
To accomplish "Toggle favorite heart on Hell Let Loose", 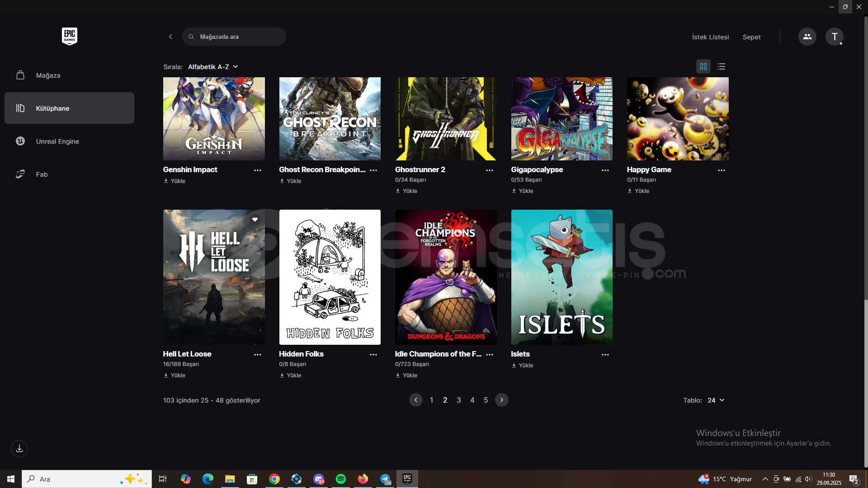I will tap(255, 220).
